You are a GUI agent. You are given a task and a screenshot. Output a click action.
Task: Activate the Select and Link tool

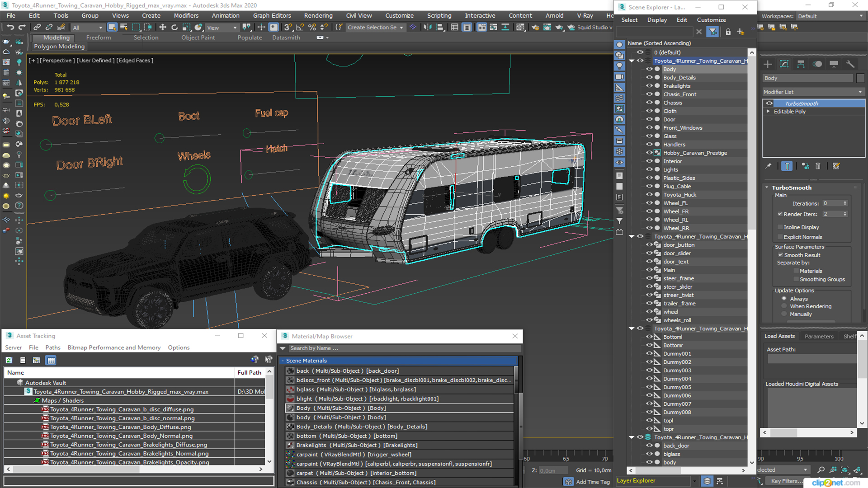click(x=38, y=28)
